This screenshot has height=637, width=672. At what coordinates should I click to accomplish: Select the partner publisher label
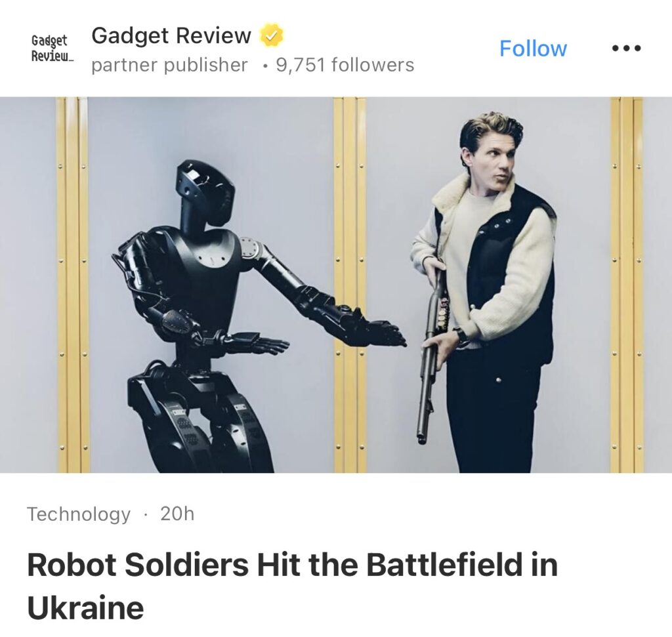click(169, 65)
